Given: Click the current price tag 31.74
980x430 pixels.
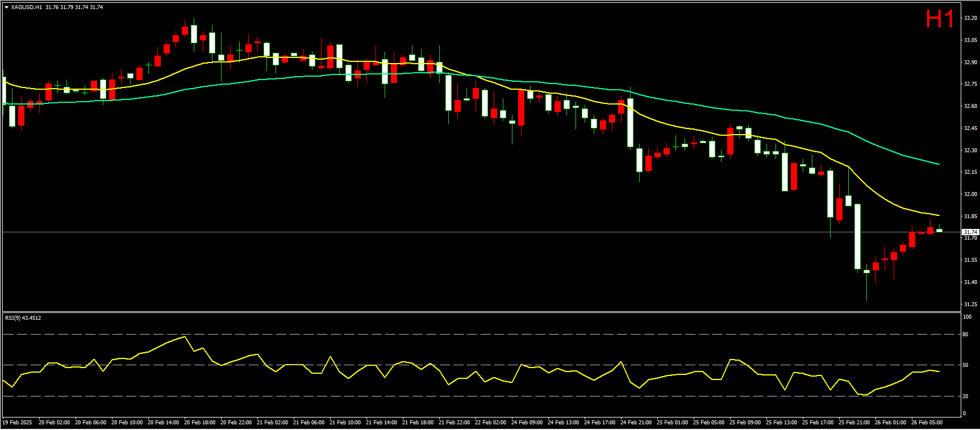Looking at the screenshot, I should (970, 232).
